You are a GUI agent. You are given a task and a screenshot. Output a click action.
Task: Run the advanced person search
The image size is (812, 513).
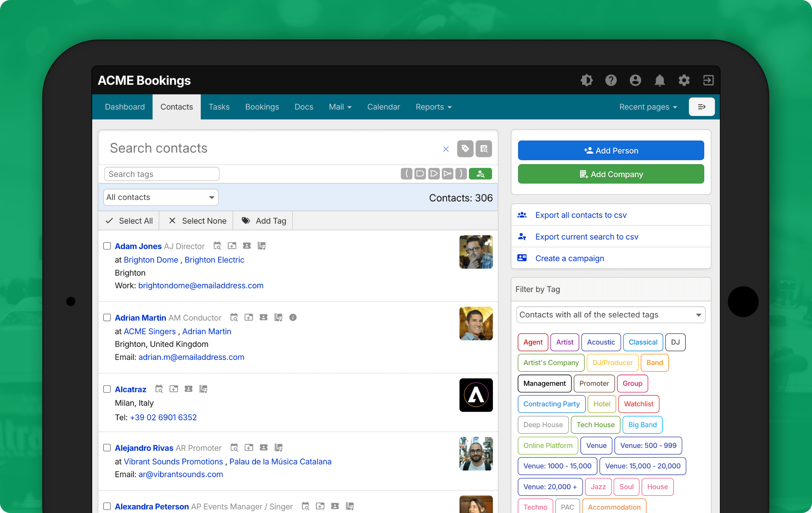pyautogui.click(x=480, y=173)
